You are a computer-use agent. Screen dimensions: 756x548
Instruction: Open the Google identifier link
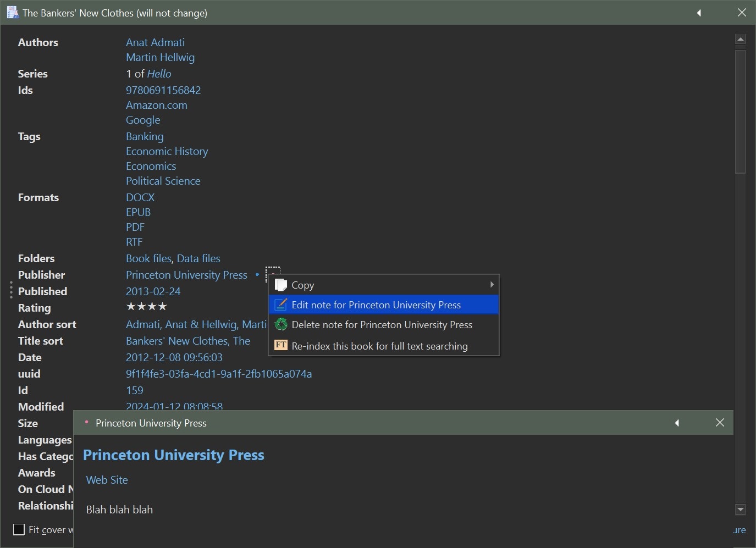click(143, 120)
